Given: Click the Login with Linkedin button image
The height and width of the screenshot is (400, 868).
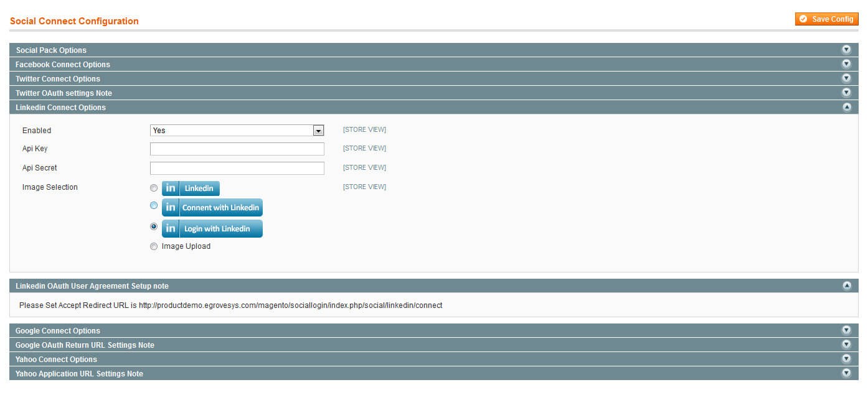Looking at the screenshot, I should click(x=212, y=228).
